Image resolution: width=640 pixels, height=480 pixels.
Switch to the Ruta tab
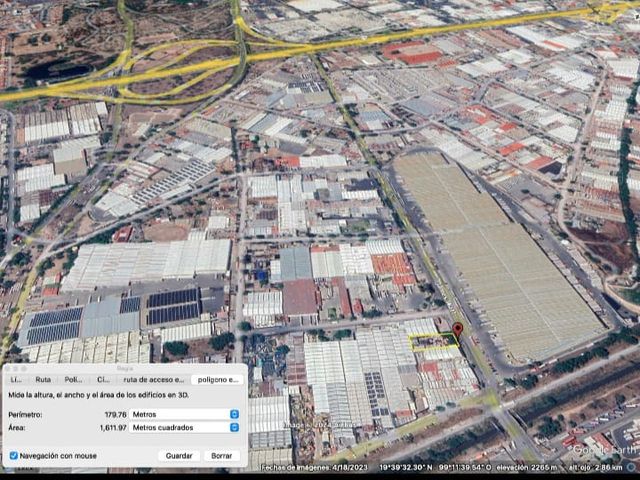[x=43, y=380]
